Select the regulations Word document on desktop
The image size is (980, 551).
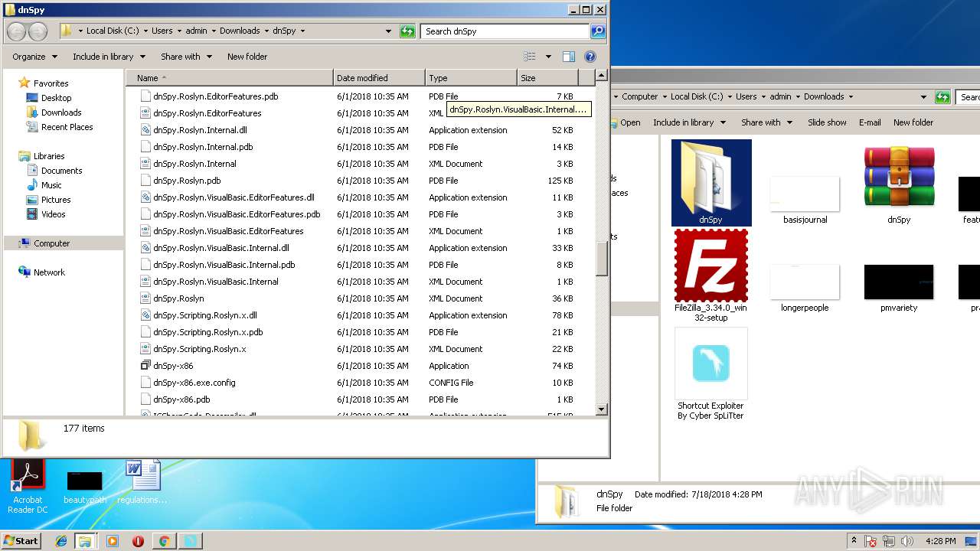tap(142, 482)
